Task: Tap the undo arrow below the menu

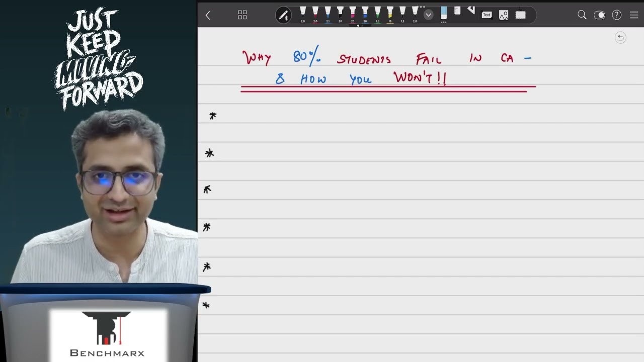Action: point(621,38)
